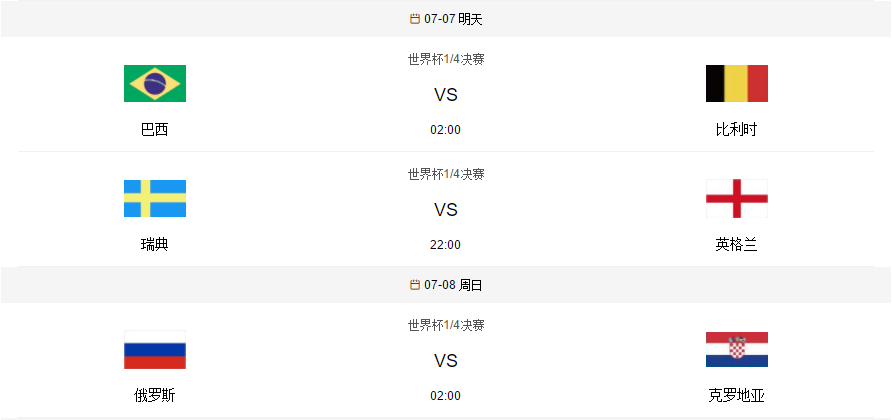Click the England flag icon

point(736,199)
